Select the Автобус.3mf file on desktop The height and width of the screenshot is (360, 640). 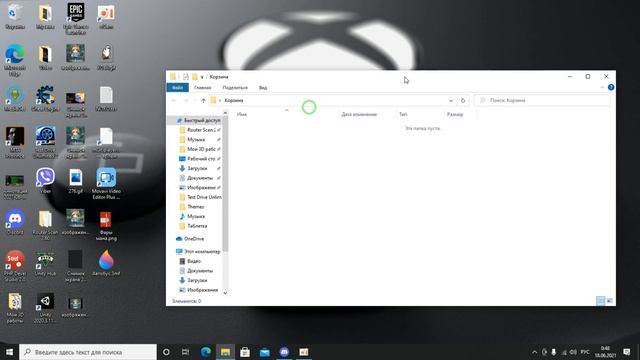(106, 263)
